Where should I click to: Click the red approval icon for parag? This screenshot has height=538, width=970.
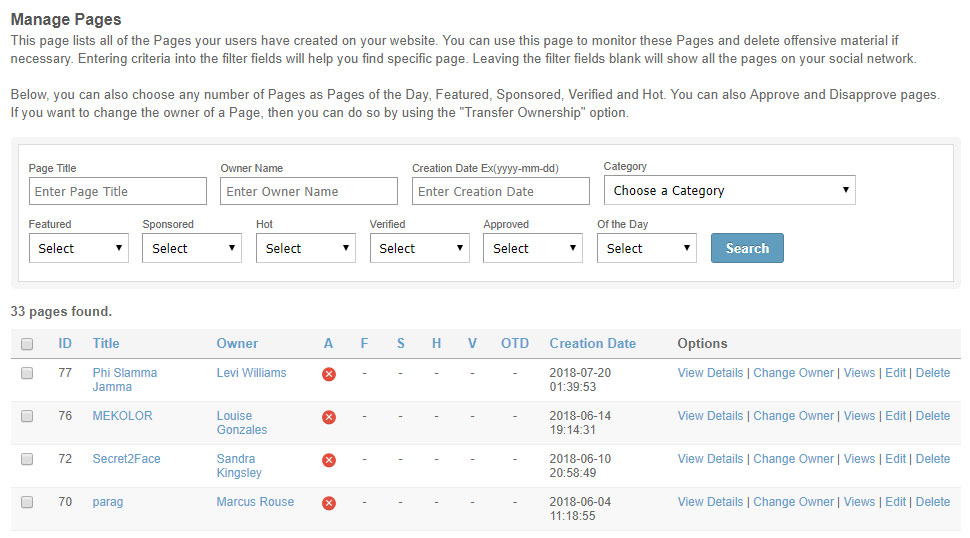pyautogui.click(x=329, y=503)
